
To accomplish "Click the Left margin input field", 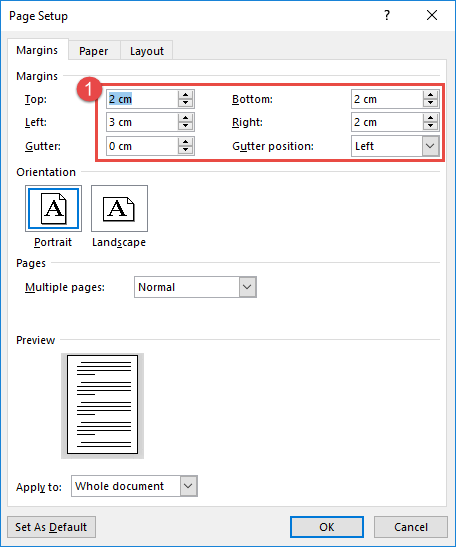I will [142, 122].
